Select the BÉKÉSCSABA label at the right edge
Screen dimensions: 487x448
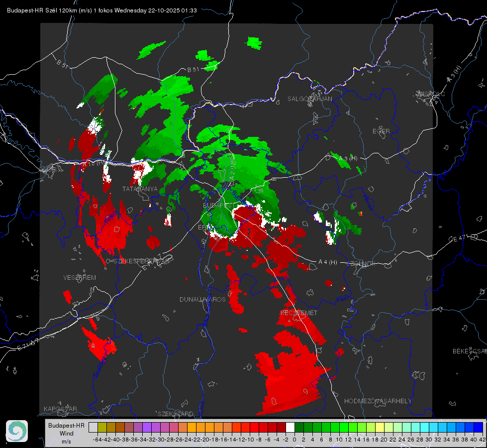470,351
